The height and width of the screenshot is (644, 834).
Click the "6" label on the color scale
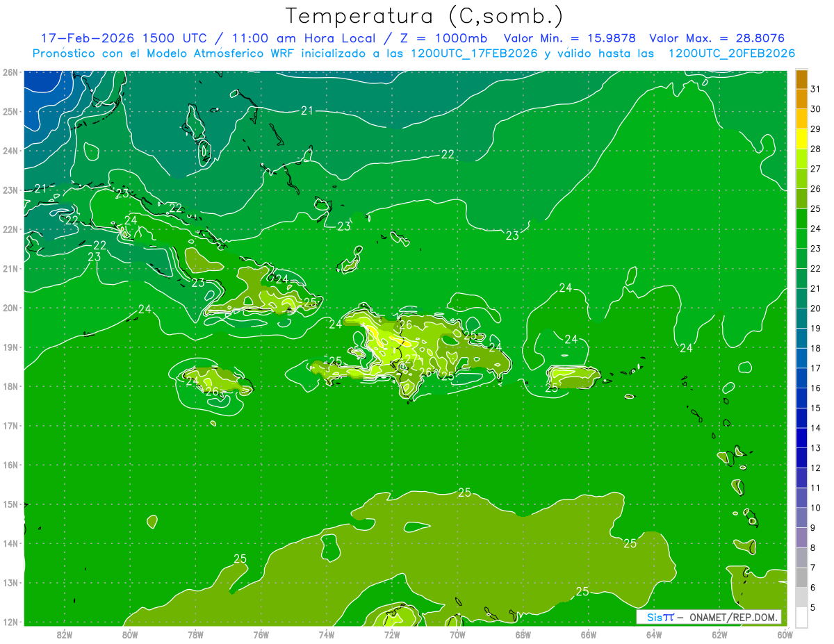click(x=813, y=588)
